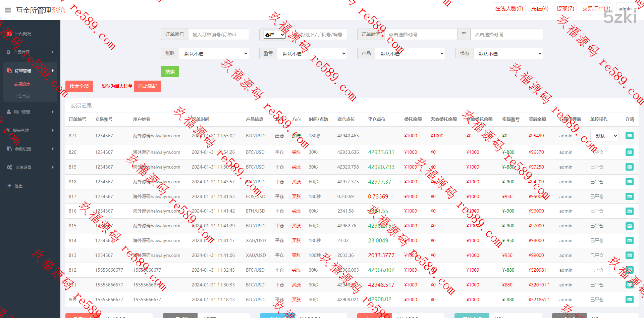Click the hamburger menu icon in header
644x318 pixels.
[8, 10]
